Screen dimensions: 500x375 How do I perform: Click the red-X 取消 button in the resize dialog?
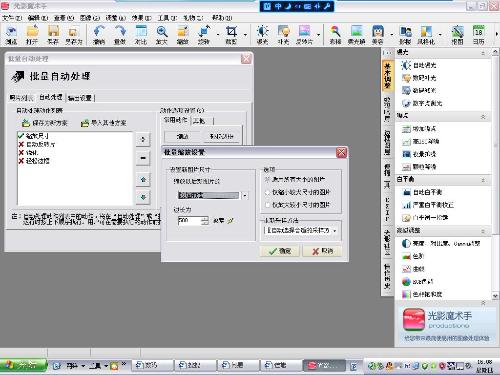[322, 251]
